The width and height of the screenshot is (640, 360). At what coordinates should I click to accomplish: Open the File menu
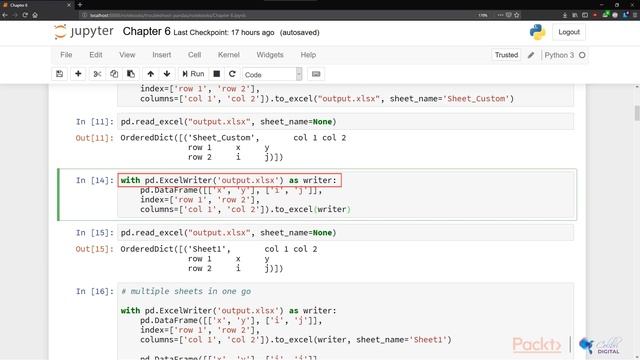(66, 55)
